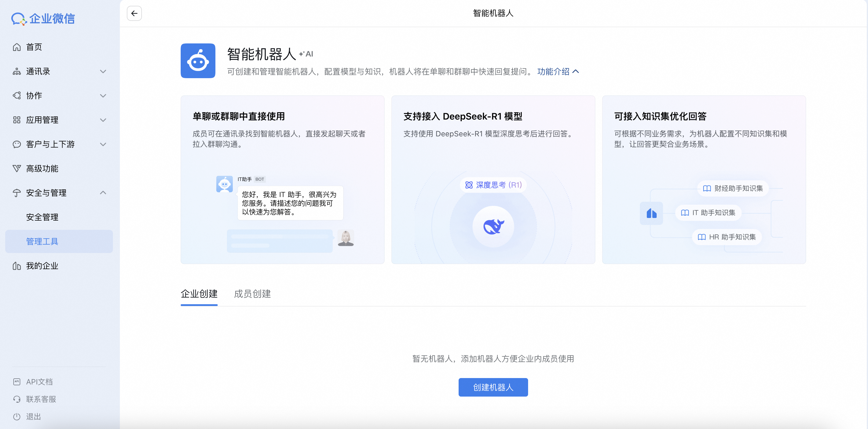Click the umbrella icon beside 安全与管理

point(17,193)
